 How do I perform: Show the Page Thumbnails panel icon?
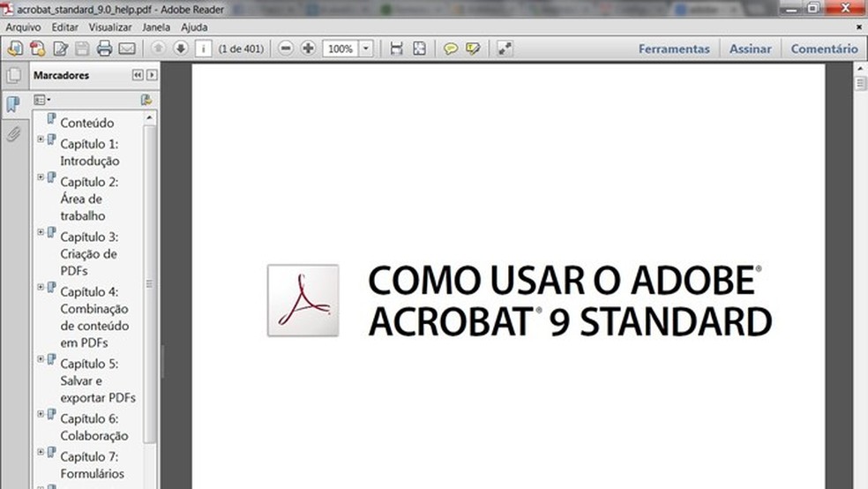pos(14,75)
